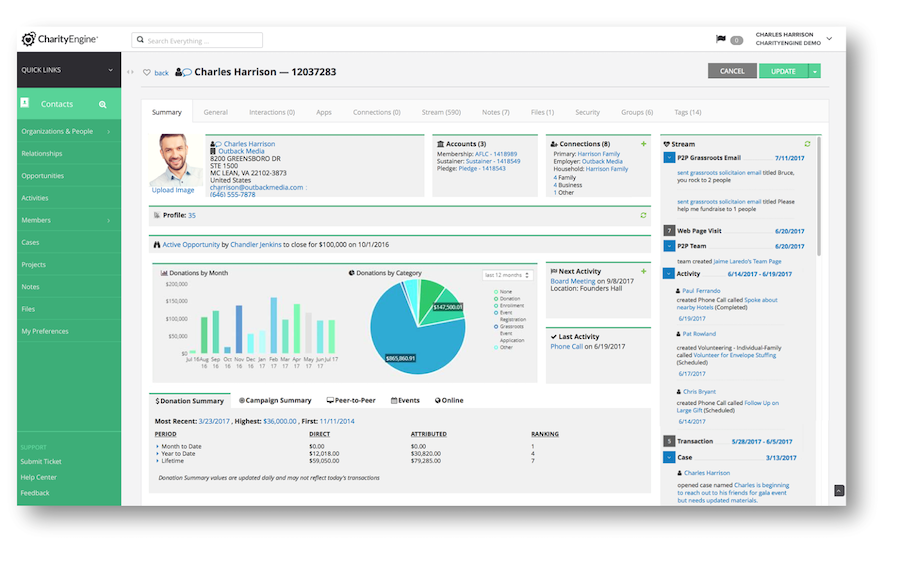Click the Upload Image link
Viewport: 900px width, 584px height.
[x=173, y=190]
